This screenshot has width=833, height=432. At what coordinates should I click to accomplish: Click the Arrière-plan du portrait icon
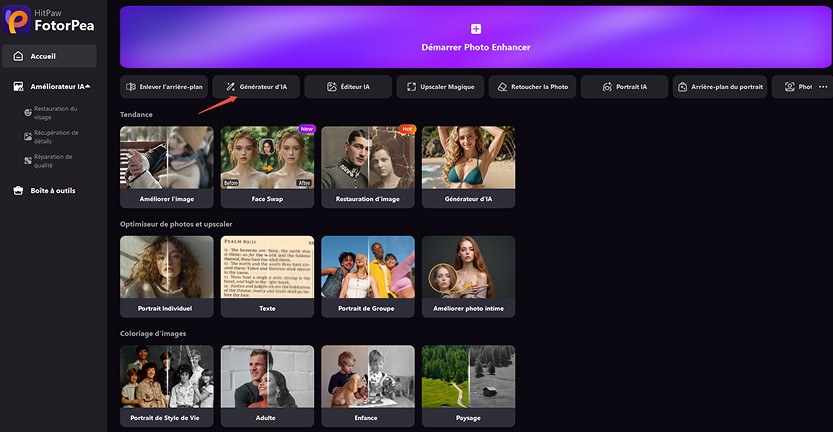683,87
